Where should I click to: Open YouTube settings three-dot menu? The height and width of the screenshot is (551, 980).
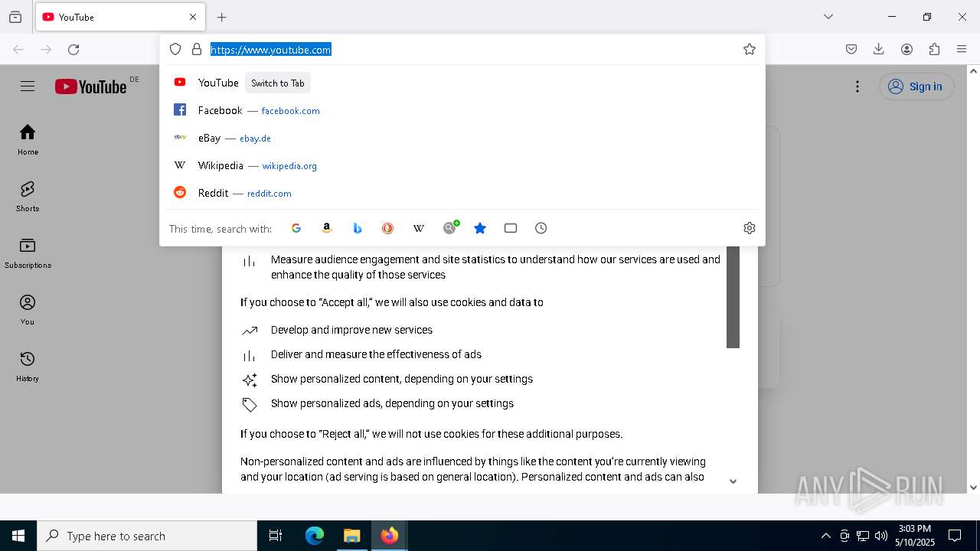(x=857, y=86)
